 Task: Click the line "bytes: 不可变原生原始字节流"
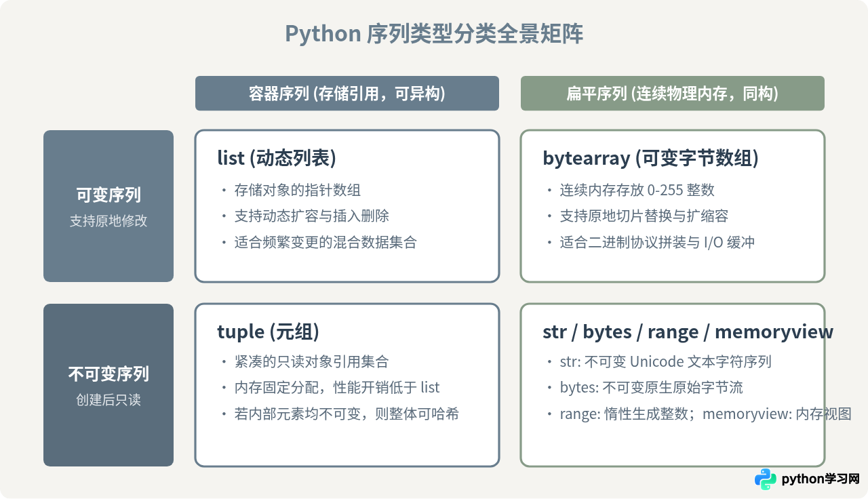point(651,388)
